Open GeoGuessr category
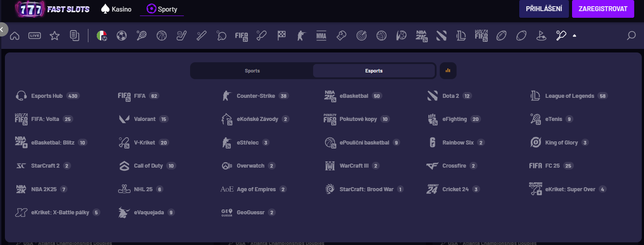This screenshot has height=245, width=644. (248, 213)
